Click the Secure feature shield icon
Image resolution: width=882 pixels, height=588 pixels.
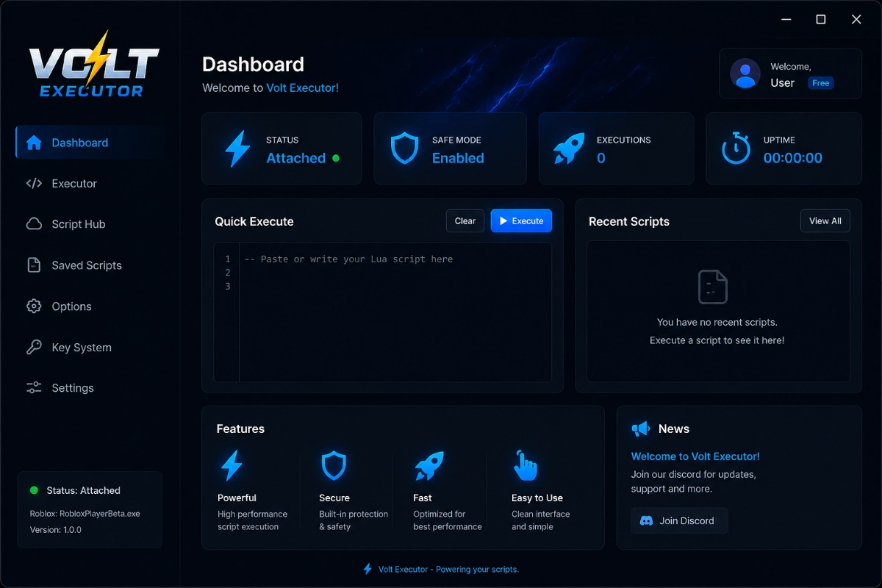click(x=334, y=465)
